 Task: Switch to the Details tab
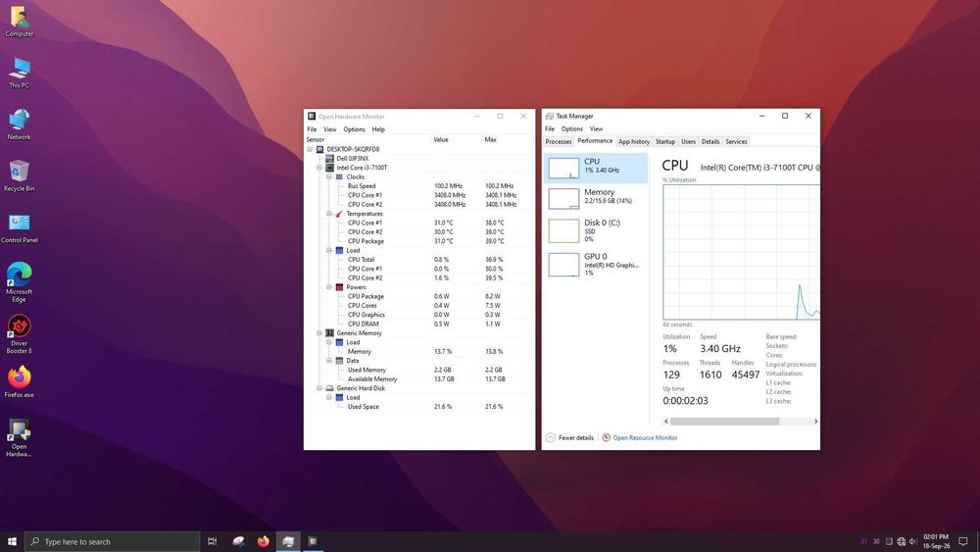710,142
